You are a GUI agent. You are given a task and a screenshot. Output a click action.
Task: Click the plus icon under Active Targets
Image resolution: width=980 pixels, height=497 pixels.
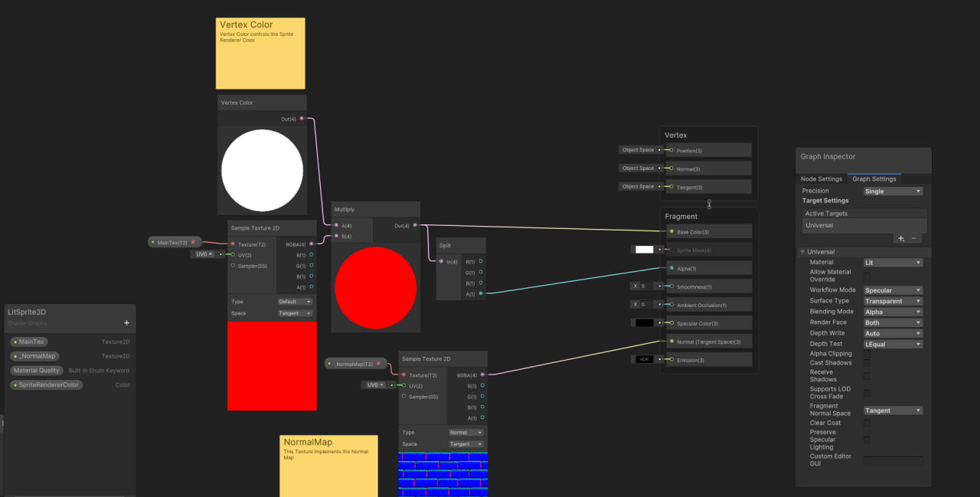(900, 238)
